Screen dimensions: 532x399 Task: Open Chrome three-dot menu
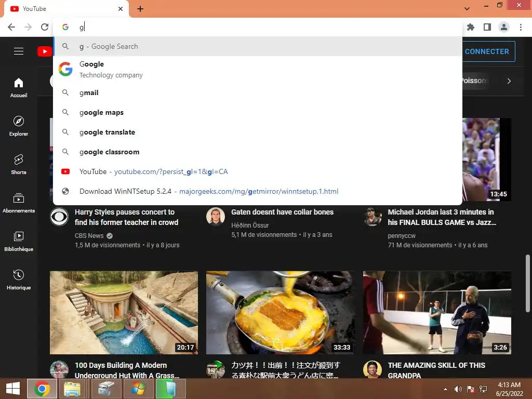point(521,27)
